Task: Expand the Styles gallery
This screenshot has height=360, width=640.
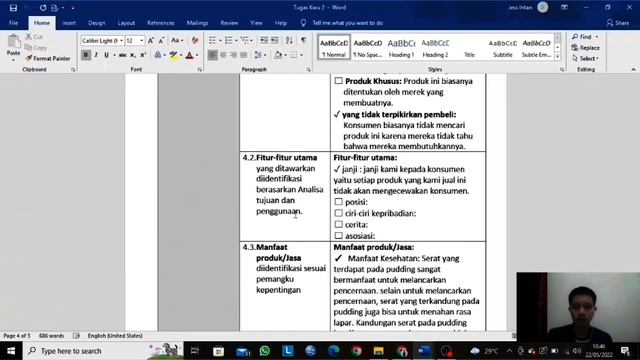Action: [x=558, y=57]
